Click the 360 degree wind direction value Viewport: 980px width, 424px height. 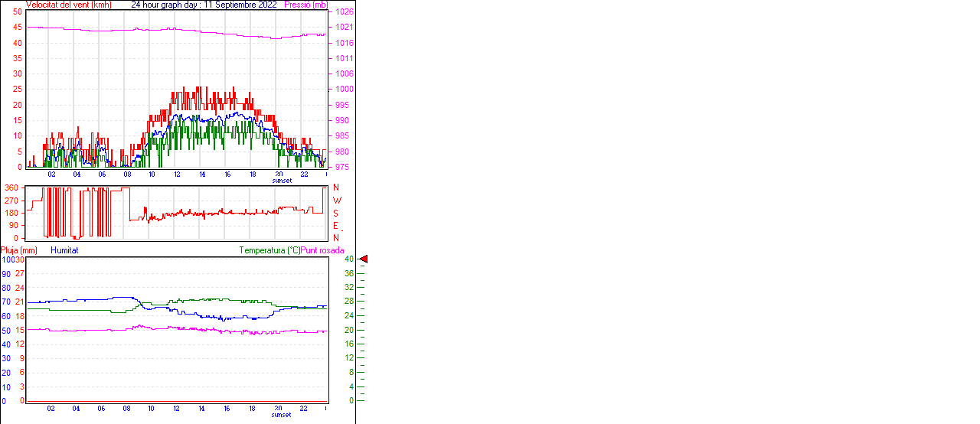click(x=11, y=188)
